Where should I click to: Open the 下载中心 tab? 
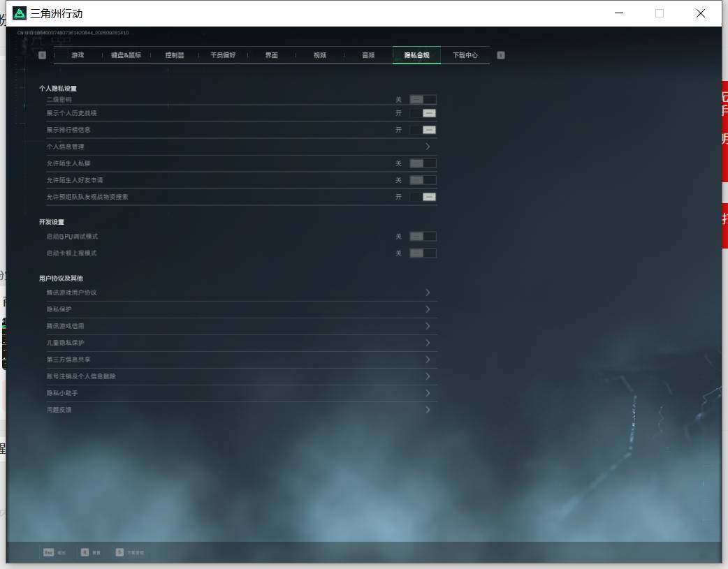[x=465, y=55]
